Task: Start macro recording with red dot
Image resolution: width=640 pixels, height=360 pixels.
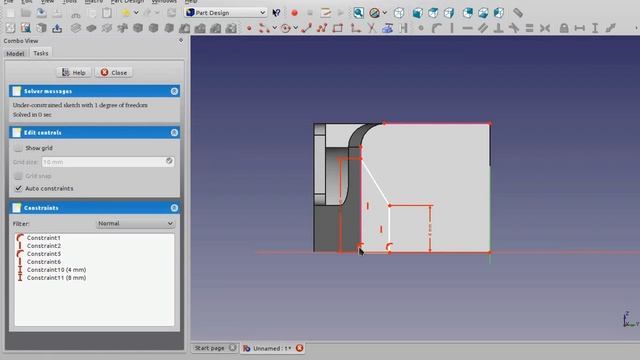Action: point(294,13)
